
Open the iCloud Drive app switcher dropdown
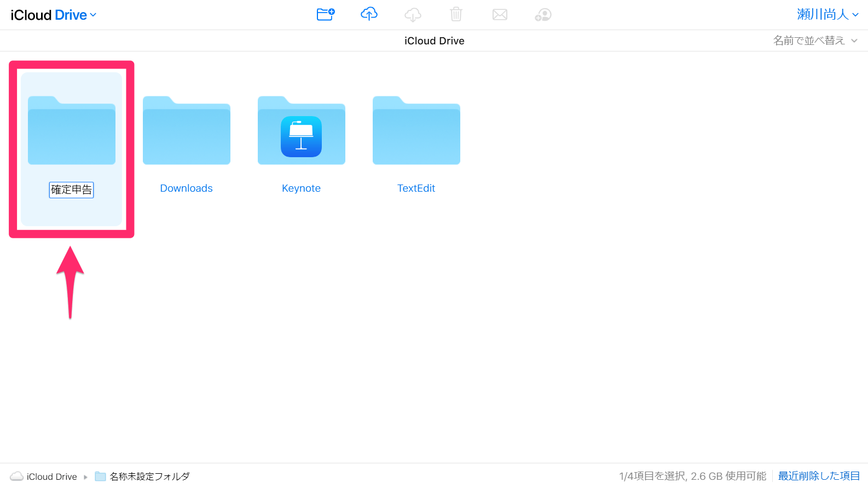pos(54,15)
